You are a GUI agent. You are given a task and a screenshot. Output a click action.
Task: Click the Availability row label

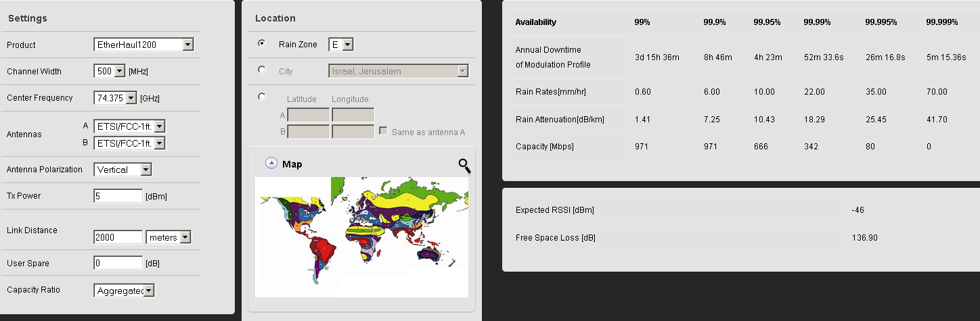pos(536,22)
